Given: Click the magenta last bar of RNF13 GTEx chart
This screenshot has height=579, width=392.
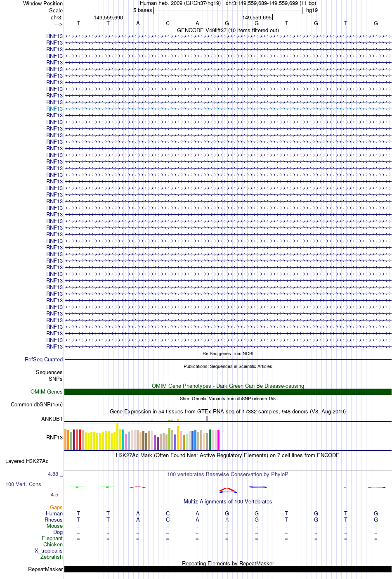Looking at the screenshot, I should click(219, 440).
